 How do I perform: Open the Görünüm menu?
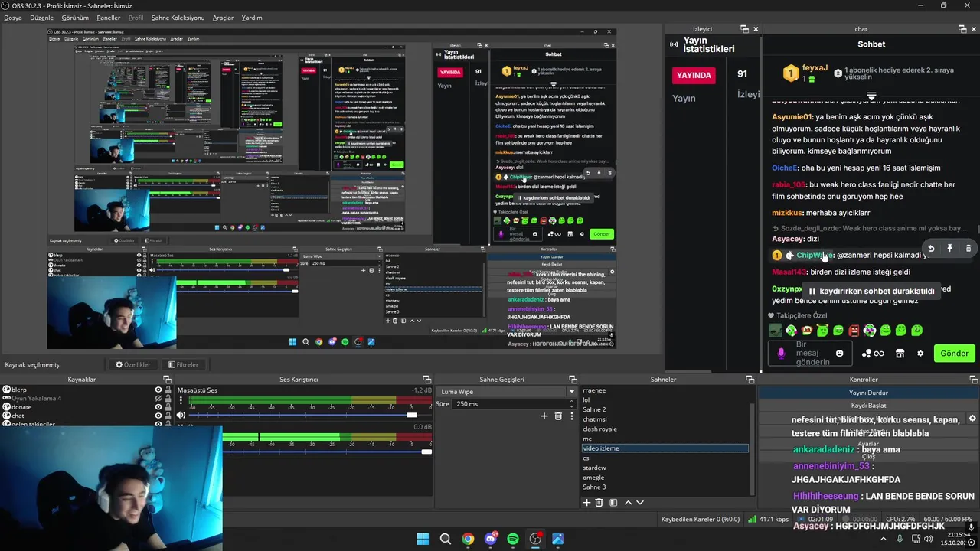pyautogui.click(x=75, y=18)
